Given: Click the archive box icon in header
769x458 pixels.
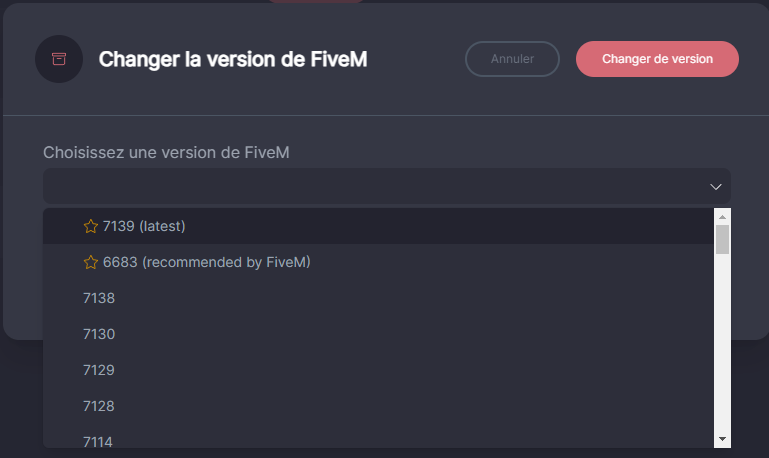Looking at the screenshot, I should point(59,59).
